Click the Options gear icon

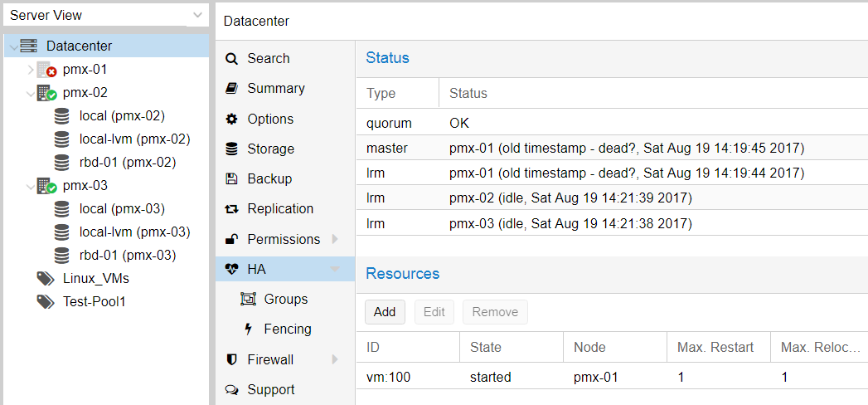pos(232,120)
